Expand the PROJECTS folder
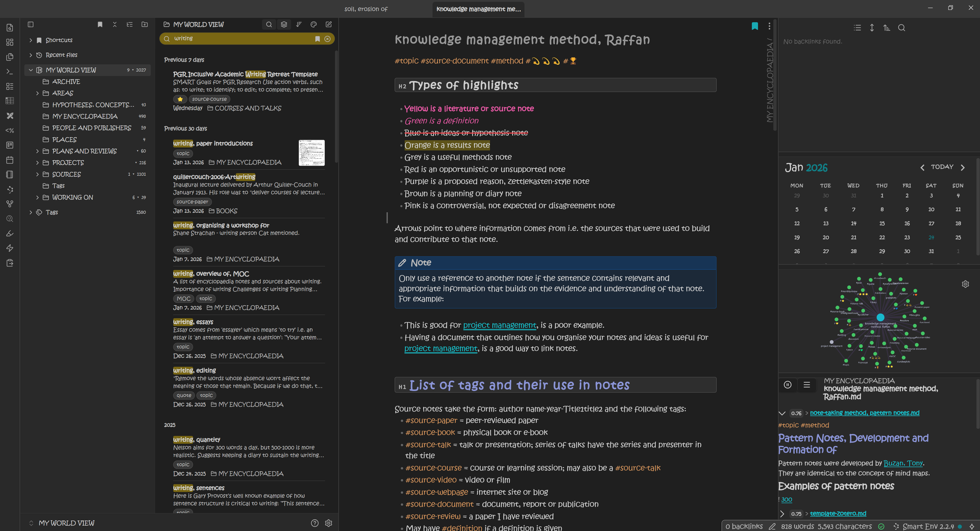The image size is (980, 531). [37, 163]
